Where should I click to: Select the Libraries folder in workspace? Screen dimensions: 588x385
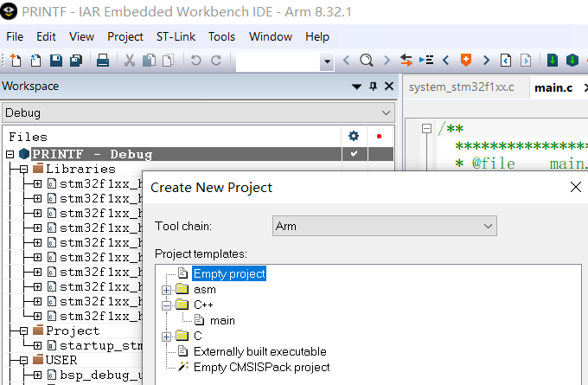click(80, 169)
